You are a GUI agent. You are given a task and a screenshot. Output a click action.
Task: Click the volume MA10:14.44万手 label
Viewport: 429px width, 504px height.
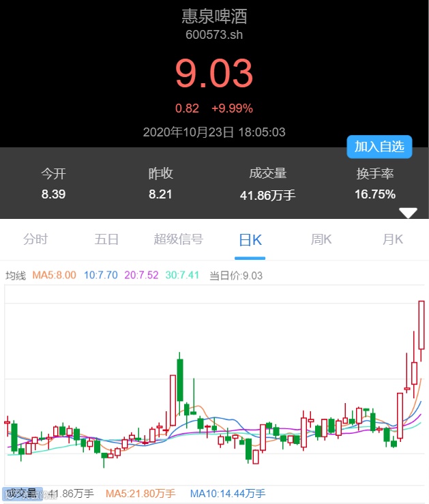click(228, 493)
